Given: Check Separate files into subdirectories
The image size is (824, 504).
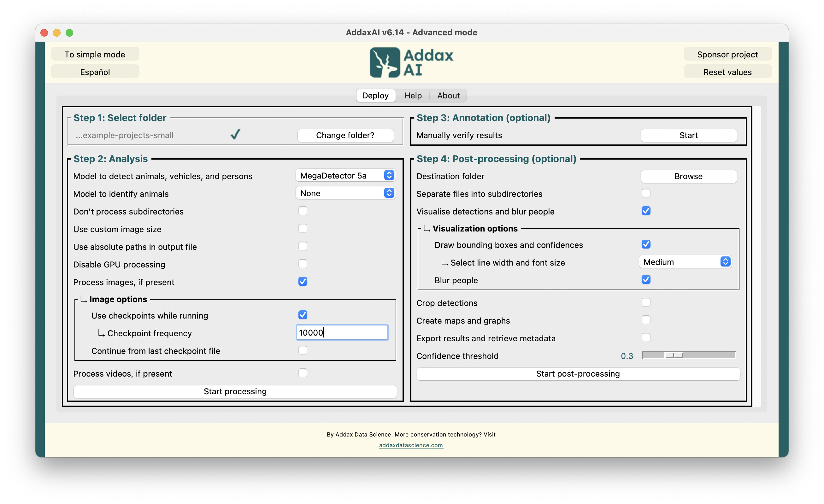Looking at the screenshot, I should coord(646,193).
